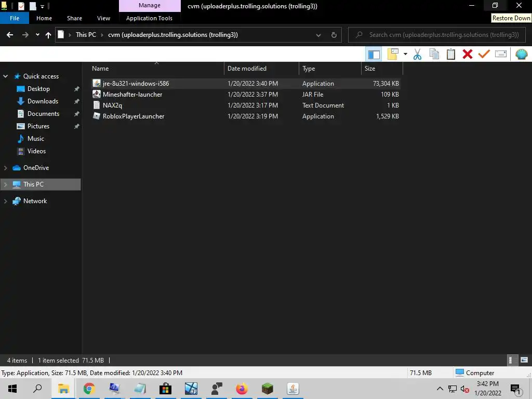The image size is (532, 399).
Task: Click the Manage contextual tab header
Action: [150, 6]
